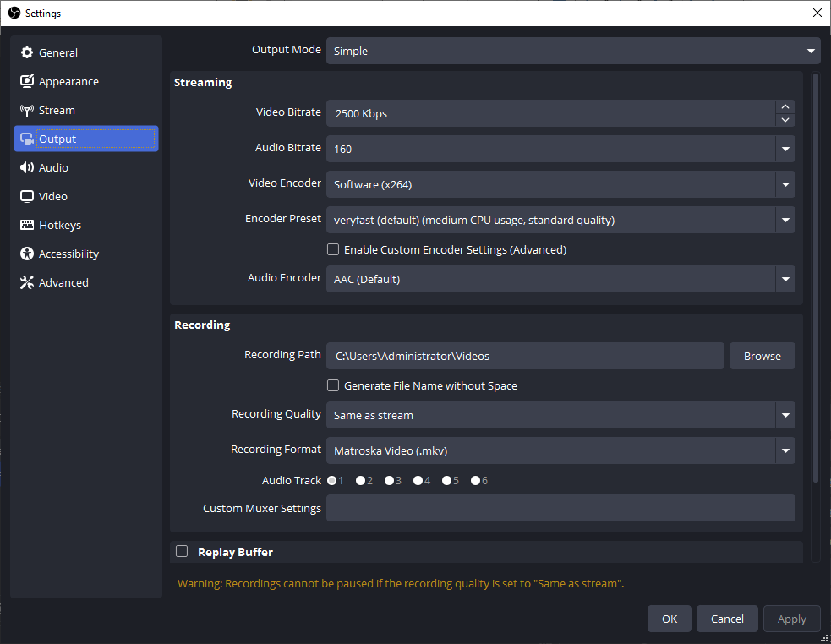Expand the Recording Format dropdown
The width and height of the screenshot is (831, 644).
tap(785, 450)
